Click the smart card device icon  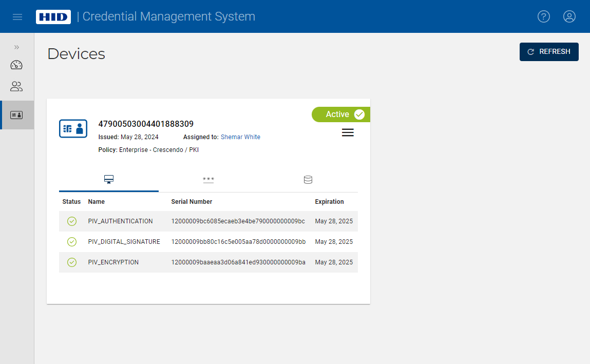(x=73, y=128)
